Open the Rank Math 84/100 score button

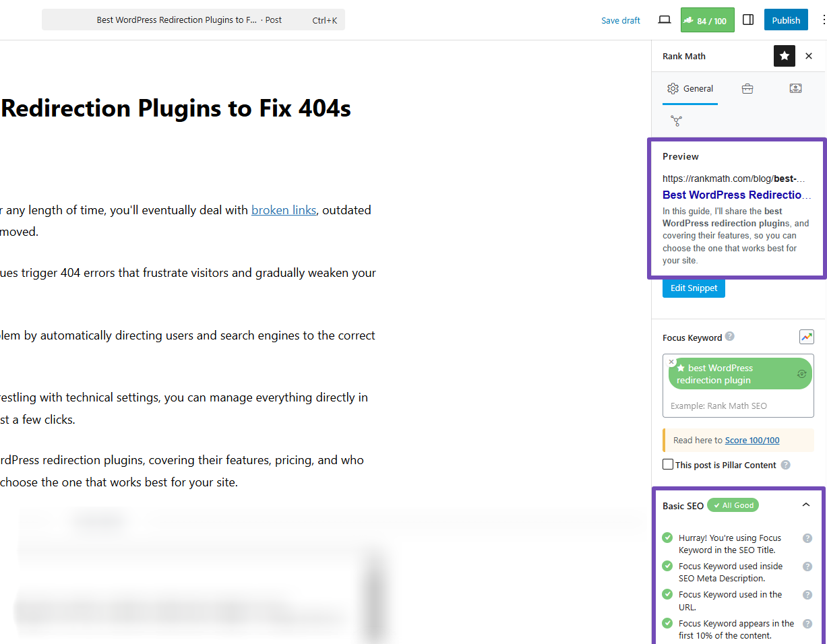coord(707,20)
